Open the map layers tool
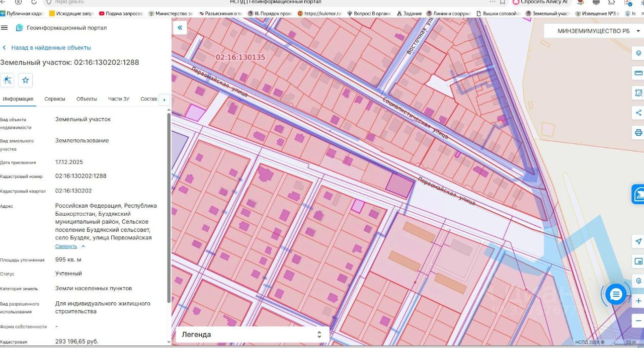The height and width of the screenshot is (348, 644). (638, 53)
